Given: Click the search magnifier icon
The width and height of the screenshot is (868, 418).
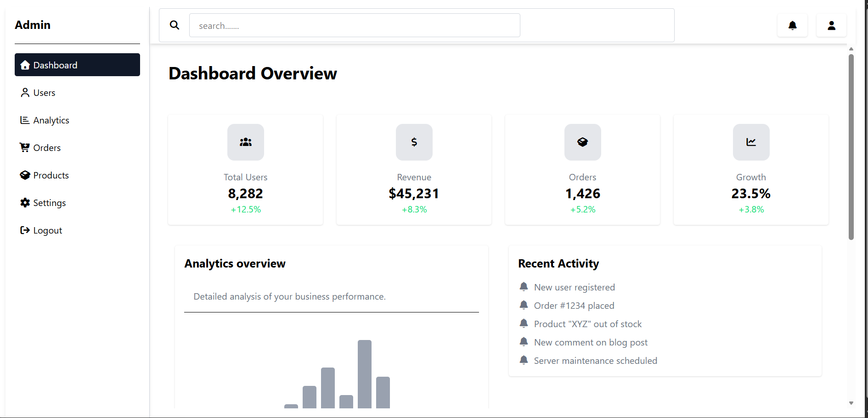Looking at the screenshot, I should click(x=175, y=25).
